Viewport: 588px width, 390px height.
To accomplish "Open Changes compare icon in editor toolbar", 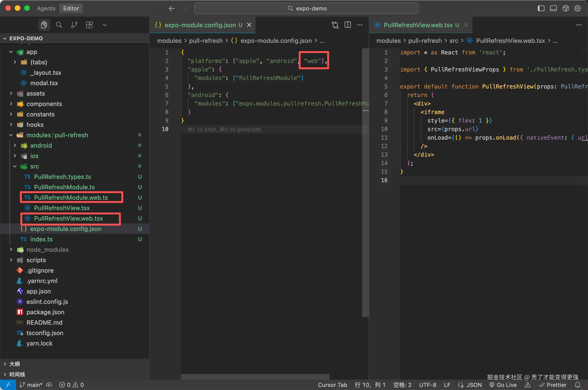I will coord(335,25).
